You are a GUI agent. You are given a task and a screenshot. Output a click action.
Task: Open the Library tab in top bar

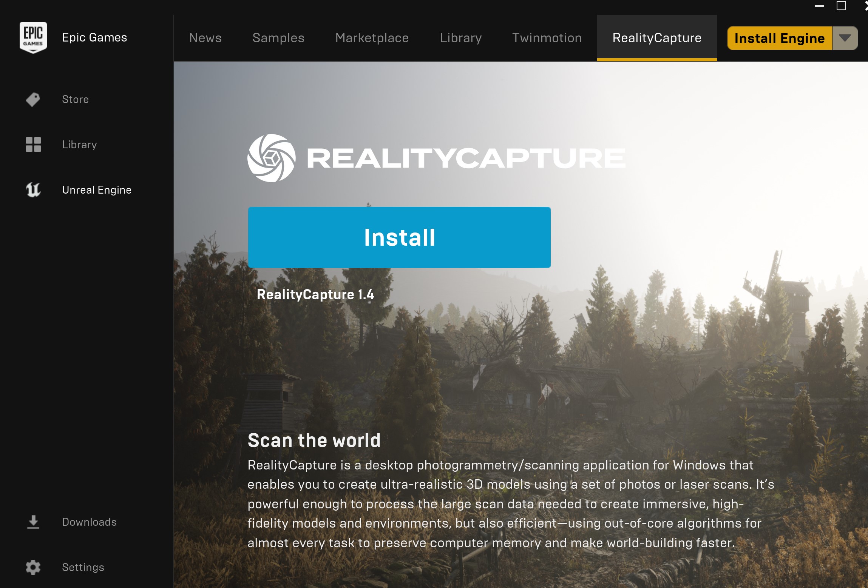click(x=461, y=38)
